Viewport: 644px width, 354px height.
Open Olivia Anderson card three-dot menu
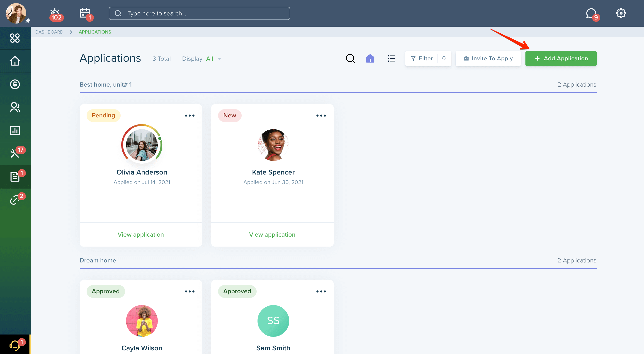click(x=190, y=116)
